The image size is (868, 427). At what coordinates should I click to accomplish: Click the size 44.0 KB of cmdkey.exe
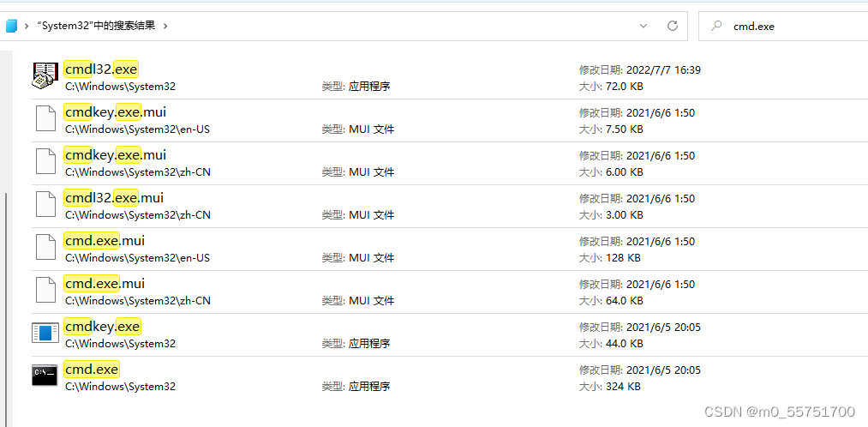[x=624, y=344]
